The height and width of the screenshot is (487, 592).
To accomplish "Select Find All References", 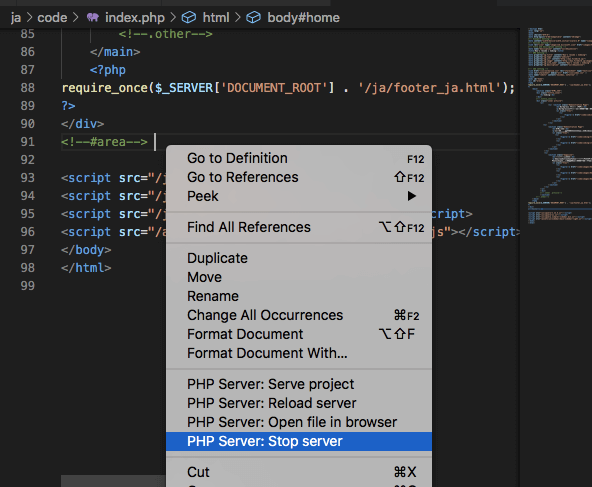I will point(299,227).
